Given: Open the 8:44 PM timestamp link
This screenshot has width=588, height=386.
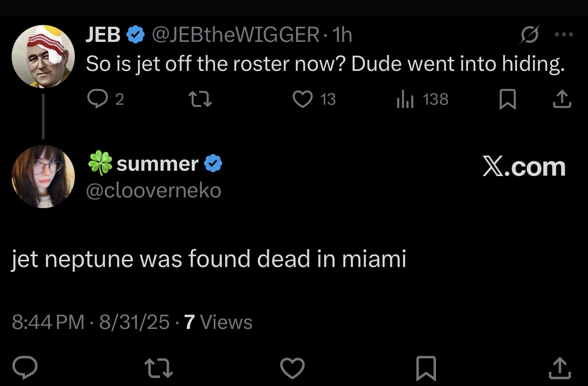Looking at the screenshot, I should click(48, 322).
